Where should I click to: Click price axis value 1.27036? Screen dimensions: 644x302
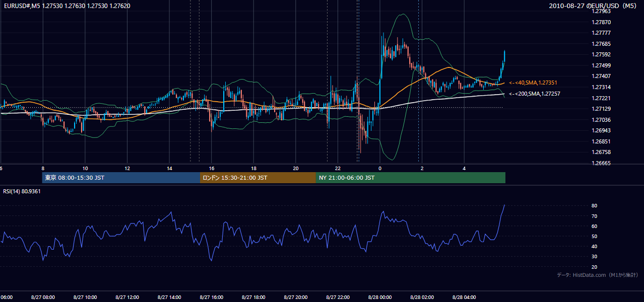(x=602, y=120)
